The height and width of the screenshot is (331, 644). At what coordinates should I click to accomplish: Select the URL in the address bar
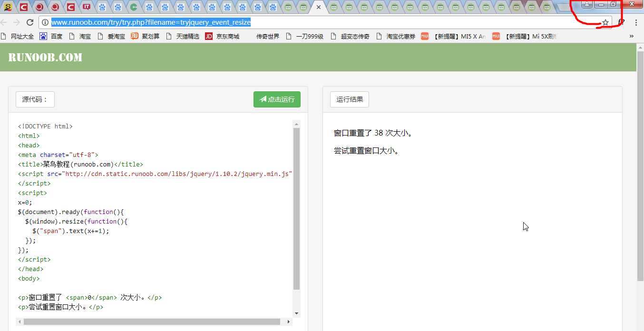[151, 22]
